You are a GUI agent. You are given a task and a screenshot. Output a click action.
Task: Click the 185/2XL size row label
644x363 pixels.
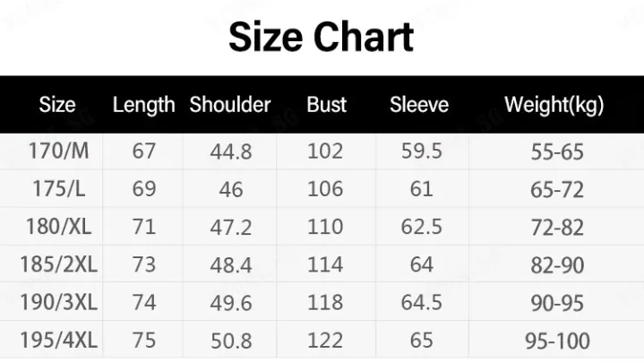(x=58, y=264)
